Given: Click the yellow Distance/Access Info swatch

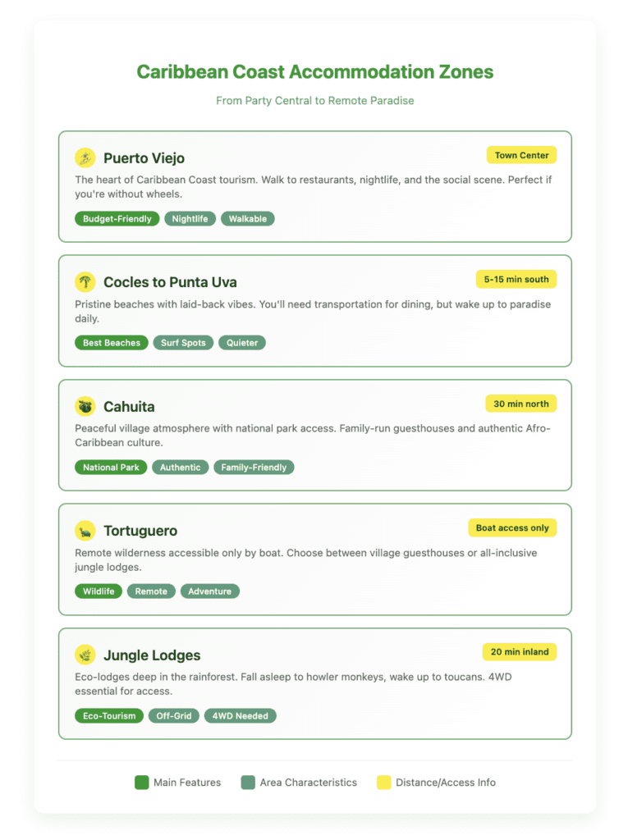Looking at the screenshot, I should pyautogui.click(x=383, y=783).
